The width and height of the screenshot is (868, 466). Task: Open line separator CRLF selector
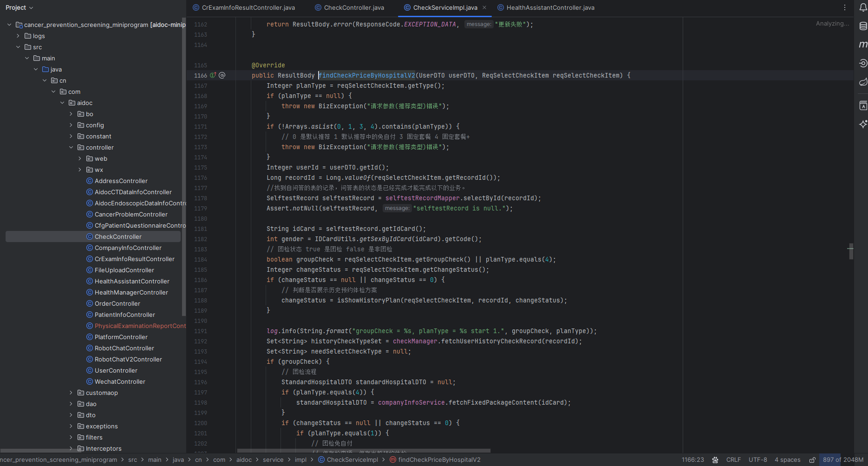pyautogui.click(x=733, y=460)
